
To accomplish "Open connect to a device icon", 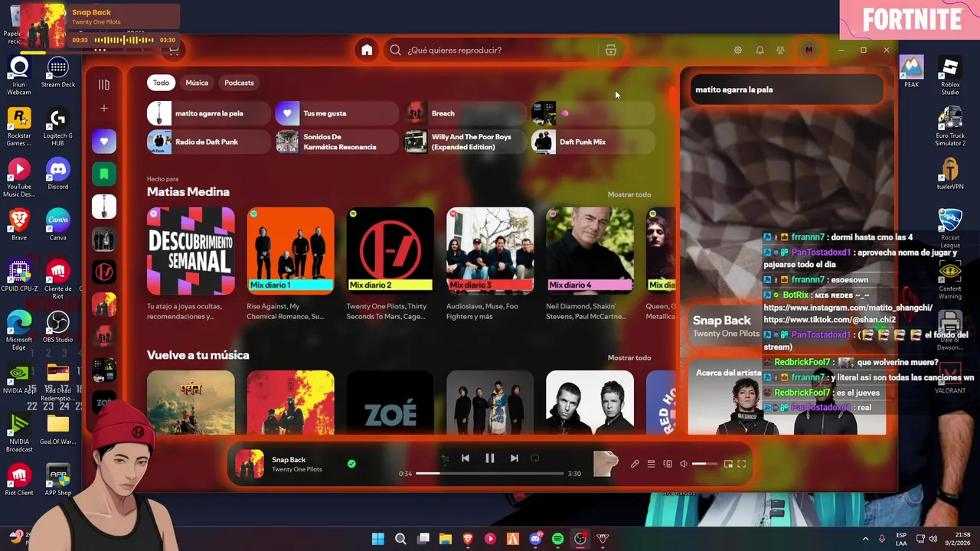I will pyautogui.click(x=668, y=464).
